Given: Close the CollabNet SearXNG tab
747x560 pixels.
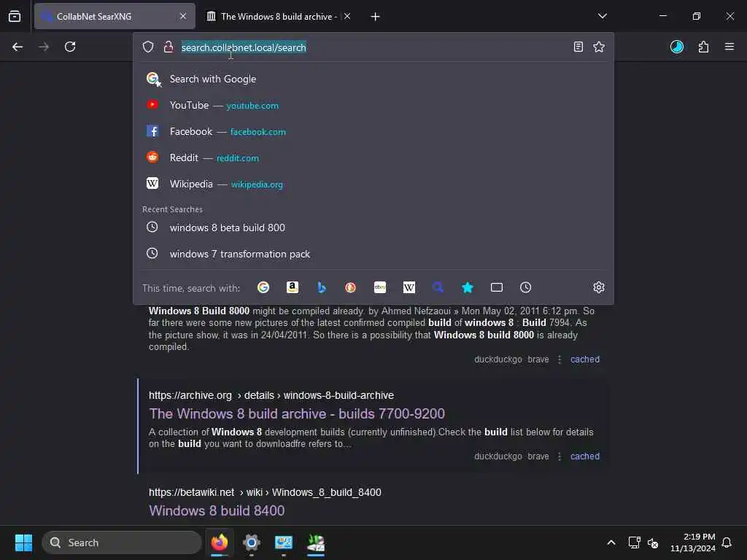Looking at the screenshot, I should (x=183, y=16).
